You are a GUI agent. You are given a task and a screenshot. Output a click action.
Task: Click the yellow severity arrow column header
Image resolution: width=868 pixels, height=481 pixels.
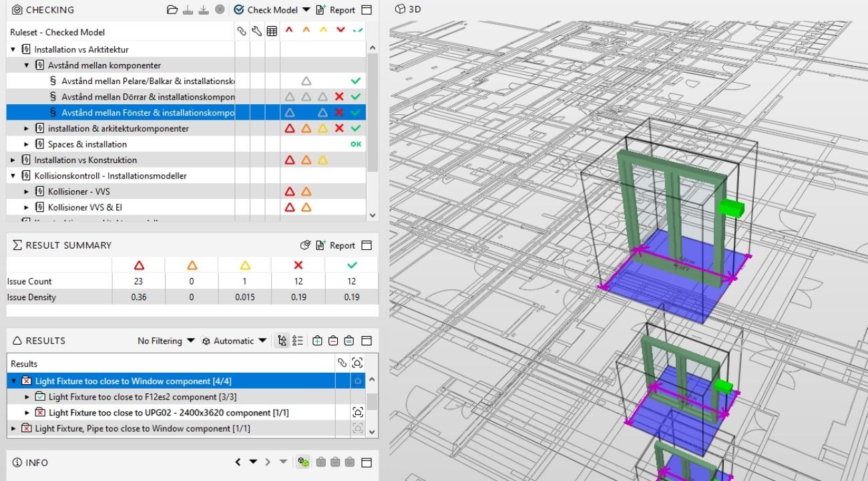(323, 30)
